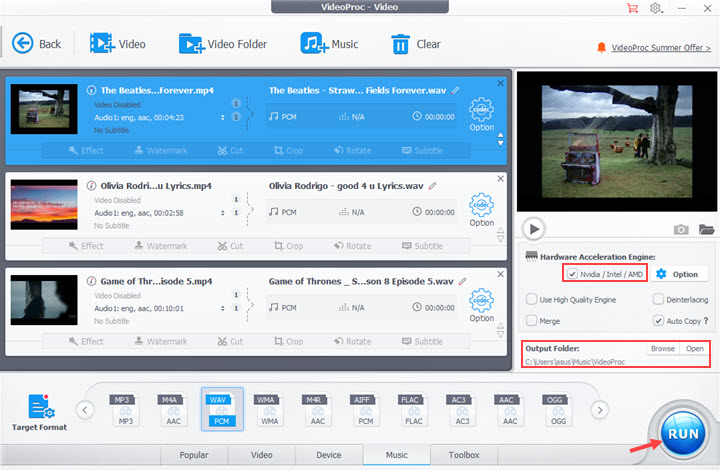This screenshot has height=470, width=720.
Task: Select the M4A AAC format icon
Action: coord(174,409)
